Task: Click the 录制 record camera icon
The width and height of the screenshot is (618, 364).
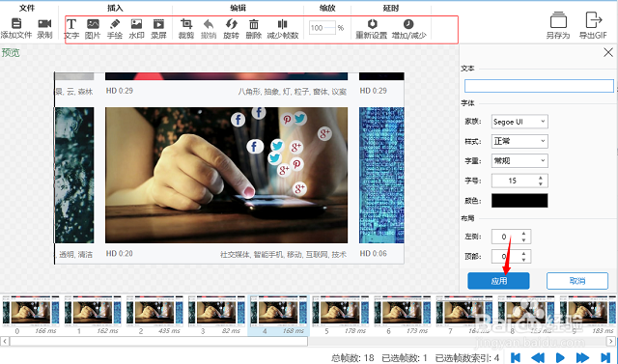Action: [44, 23]
